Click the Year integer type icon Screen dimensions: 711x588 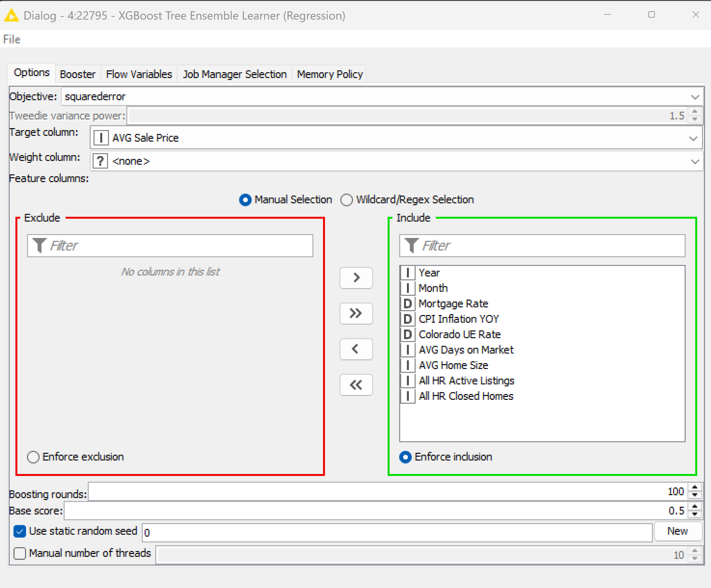click(x=408, y=273)
